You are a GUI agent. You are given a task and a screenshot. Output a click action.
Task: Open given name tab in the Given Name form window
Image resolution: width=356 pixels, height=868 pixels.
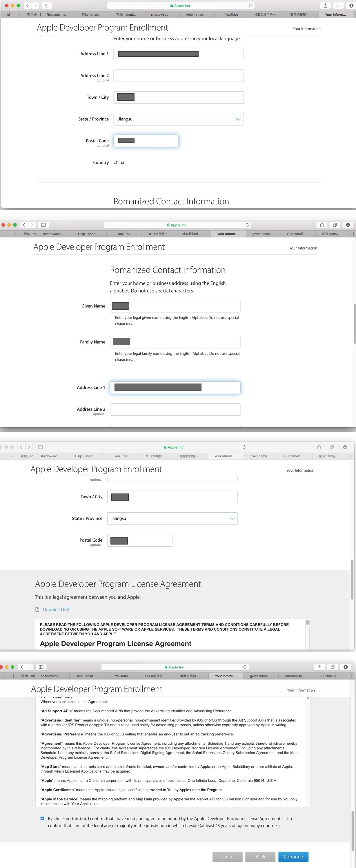pos(263,234)
